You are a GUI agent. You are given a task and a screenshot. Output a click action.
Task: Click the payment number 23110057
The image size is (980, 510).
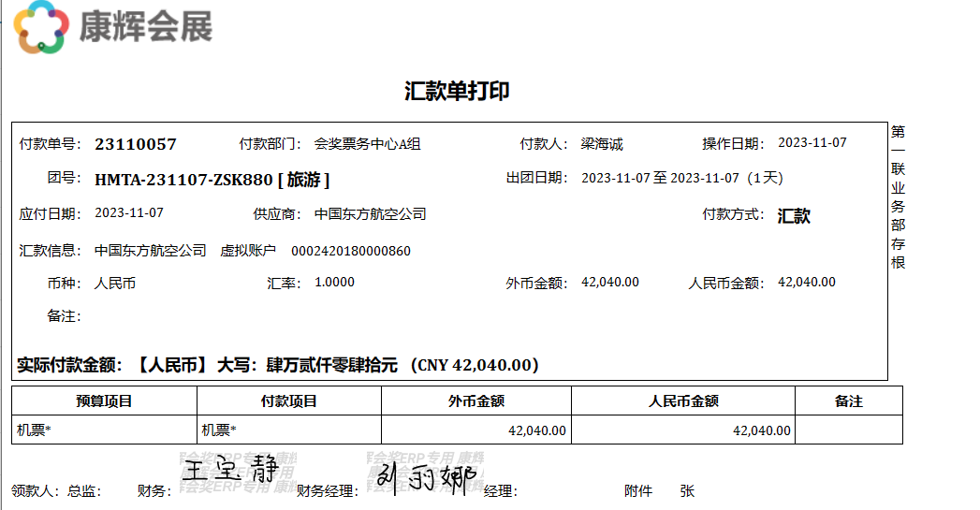click(136, 144)
